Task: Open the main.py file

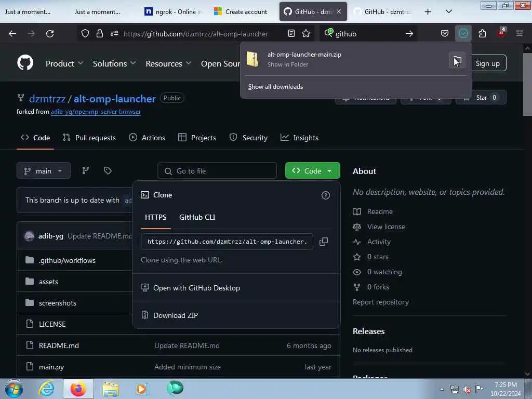Action: click(x=51, y=367)
